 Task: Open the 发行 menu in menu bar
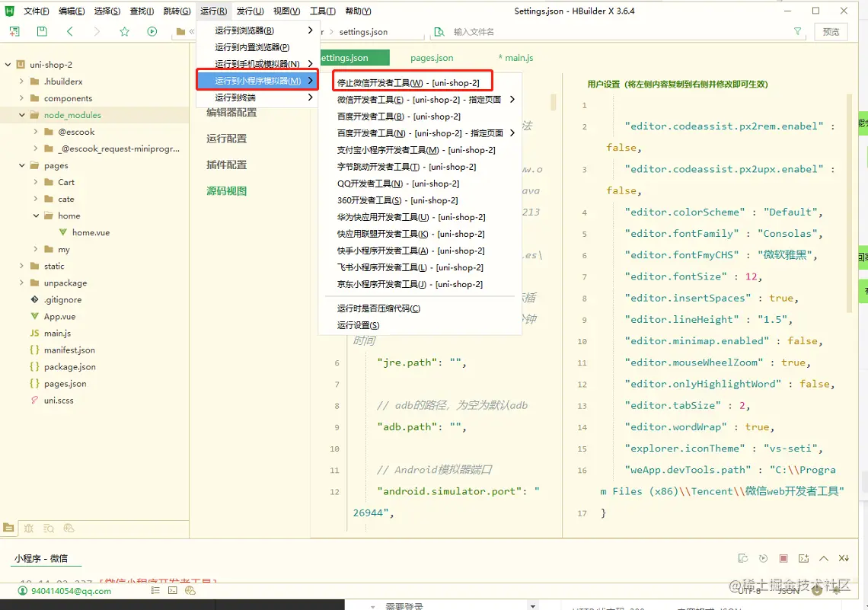[x=250, y=11]
